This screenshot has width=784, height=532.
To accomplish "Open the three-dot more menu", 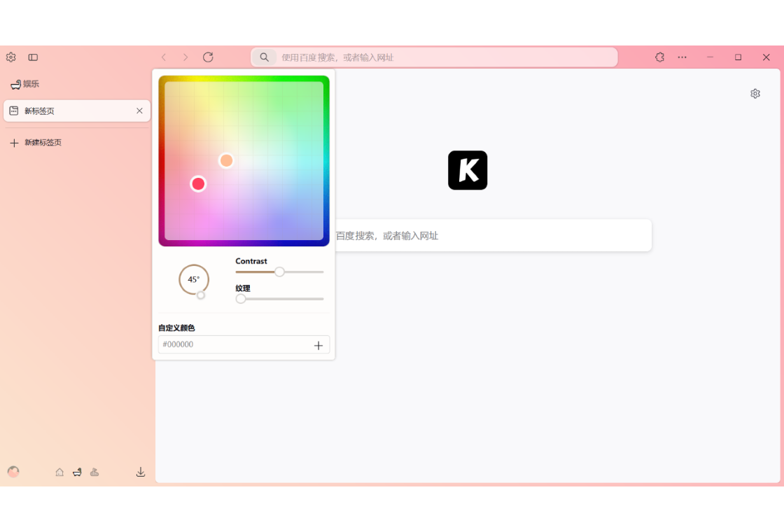I will click(682, 57).
